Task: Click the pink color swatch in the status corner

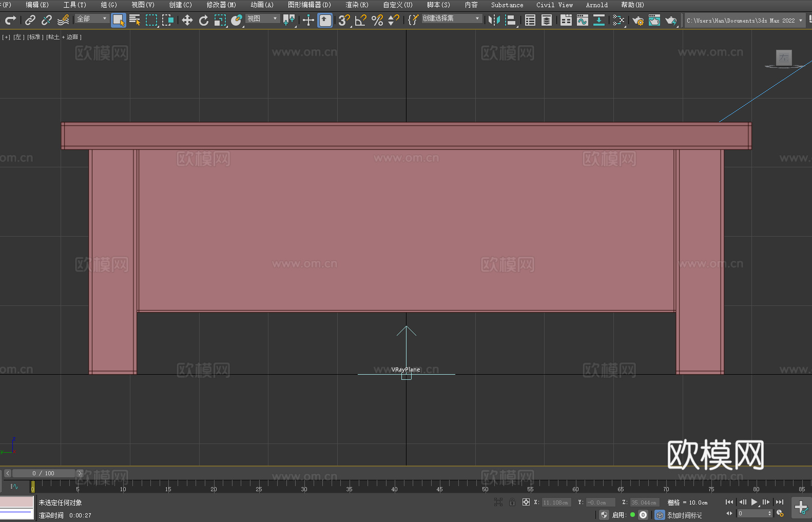Action: tap(17, 501)
